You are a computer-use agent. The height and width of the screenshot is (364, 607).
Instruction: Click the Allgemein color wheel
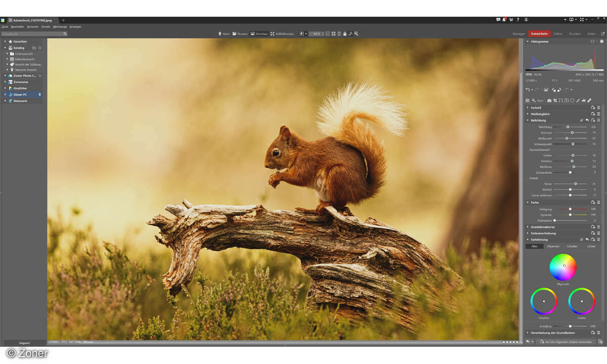(563, 267)
